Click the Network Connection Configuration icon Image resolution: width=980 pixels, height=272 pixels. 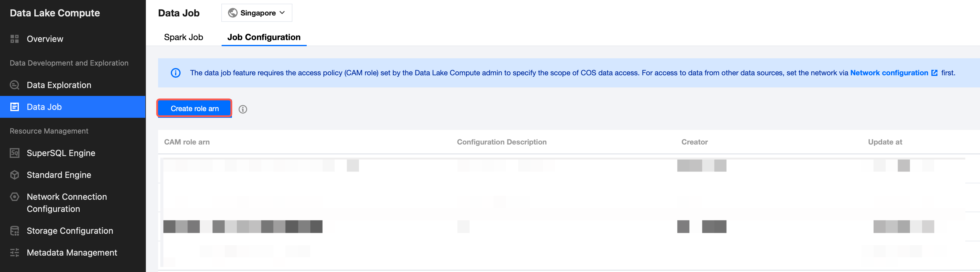click(15, 197)
